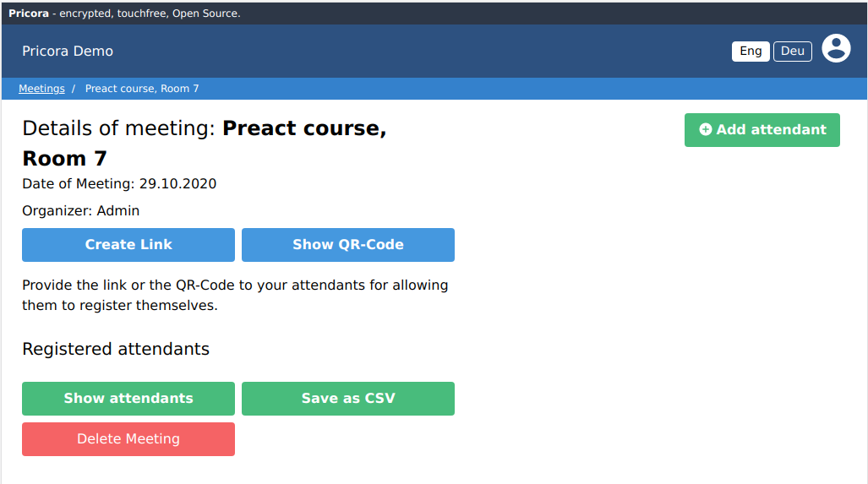Delete Meeting using the red button
Viewport: 868px width, 484px height.
click(x=128, y=439)
